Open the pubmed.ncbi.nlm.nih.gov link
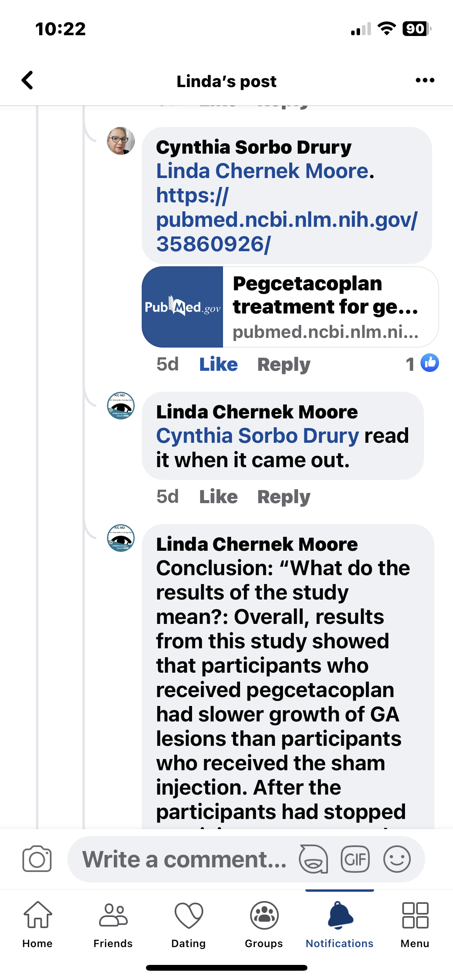This screenshot has width=453, height=980. click(287, 220)
